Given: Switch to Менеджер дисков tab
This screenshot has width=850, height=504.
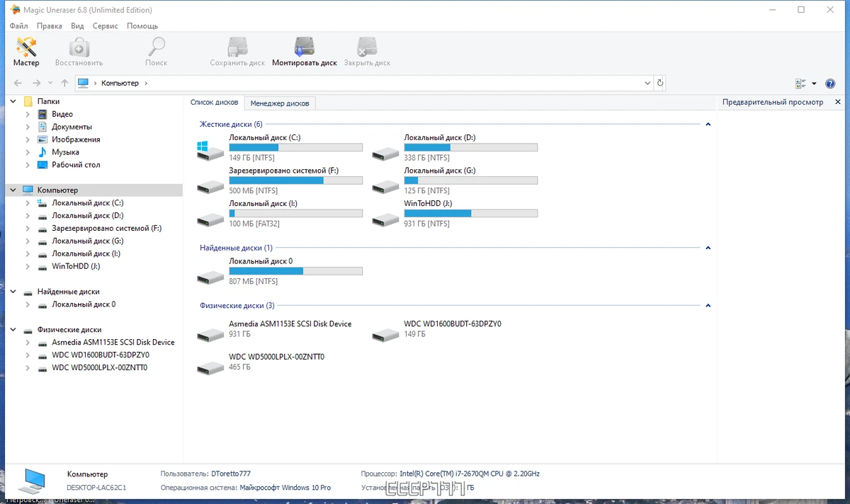Looking at the screenshot, I should [280, 103].
